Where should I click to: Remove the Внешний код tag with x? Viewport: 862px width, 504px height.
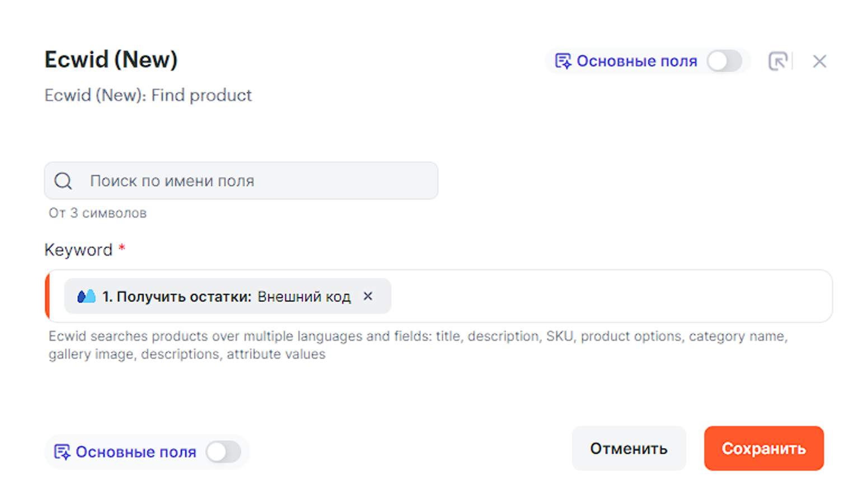pos(368,296)
